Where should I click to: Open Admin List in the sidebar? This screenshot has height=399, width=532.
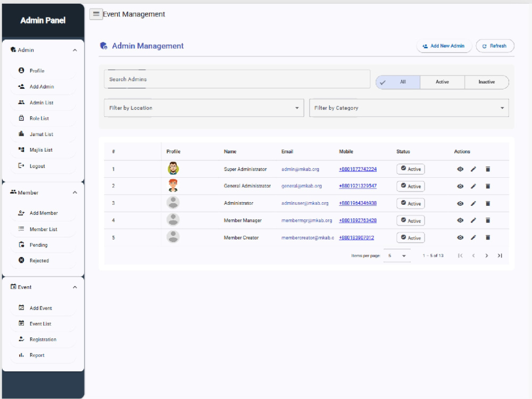pos(43,103)
